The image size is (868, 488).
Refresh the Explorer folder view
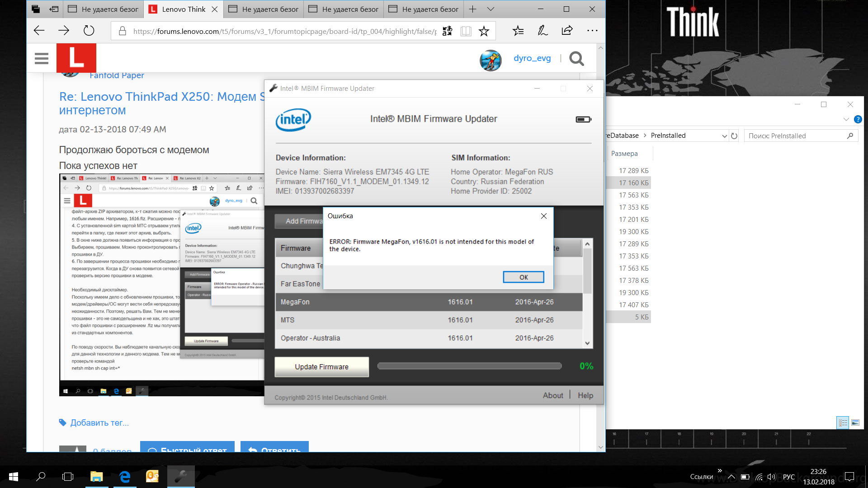[734, 136]
